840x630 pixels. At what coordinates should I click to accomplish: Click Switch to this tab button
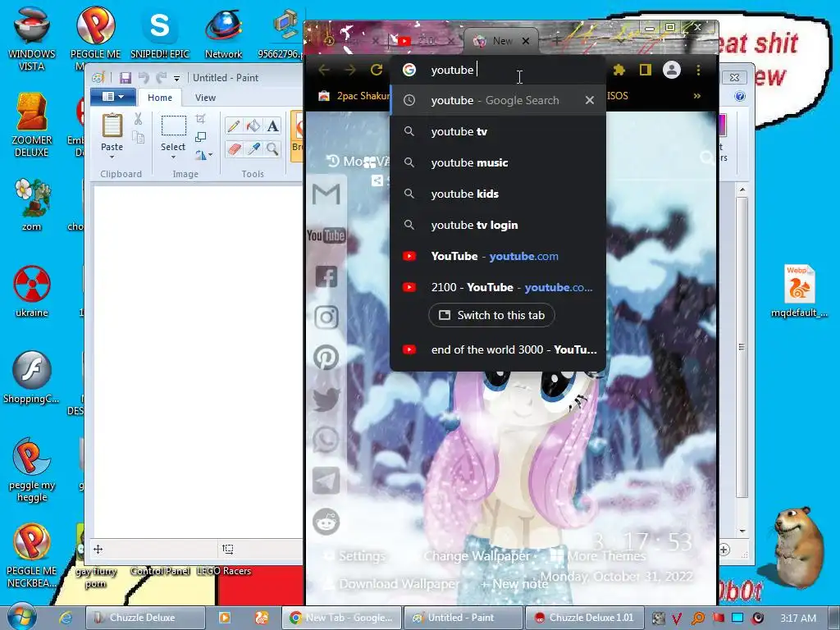(492, 315)
